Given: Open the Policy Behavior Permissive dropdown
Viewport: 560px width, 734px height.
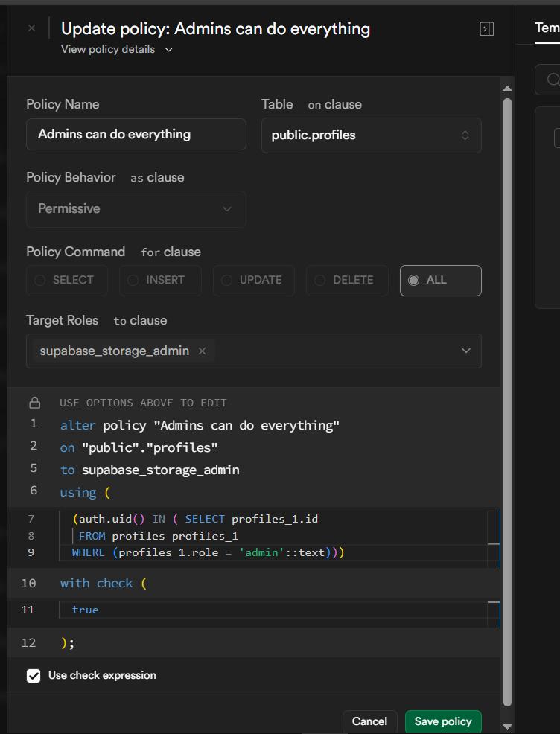Looking at the screenshot, I should pyautogui.click(x=136, y=209).
